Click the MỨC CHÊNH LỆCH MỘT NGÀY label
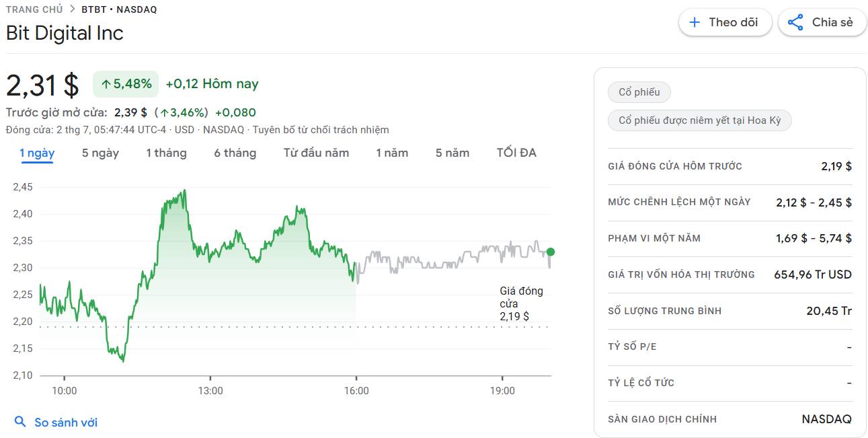 pyautogui.click(x=679, y=202)
